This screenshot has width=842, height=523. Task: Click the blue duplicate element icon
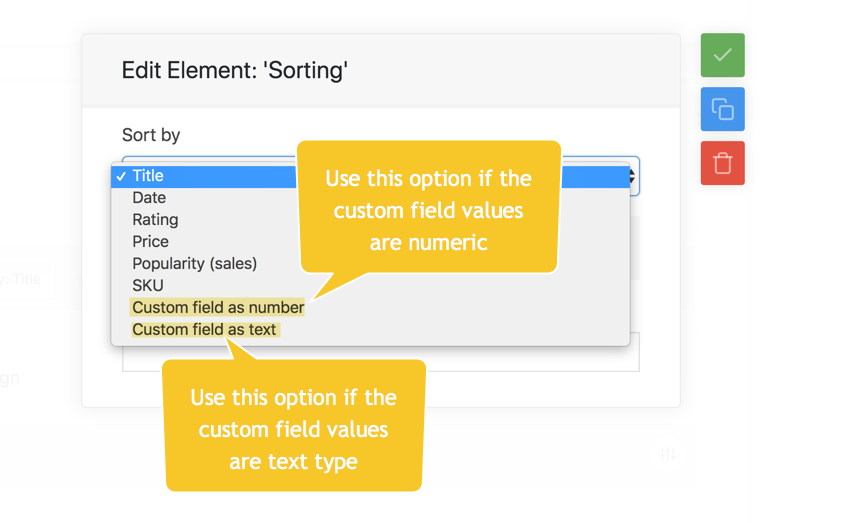pos(722,109)
